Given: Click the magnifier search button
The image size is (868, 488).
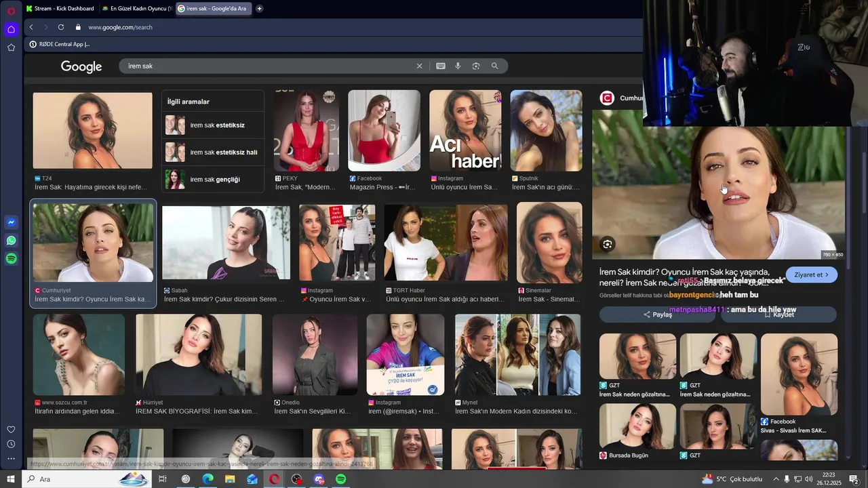Looking at the screenshot, I should tap(494, 66).
